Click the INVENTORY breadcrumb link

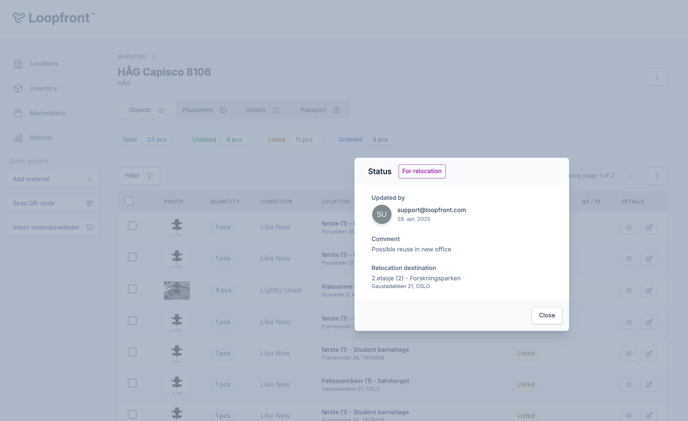point(132,57)
